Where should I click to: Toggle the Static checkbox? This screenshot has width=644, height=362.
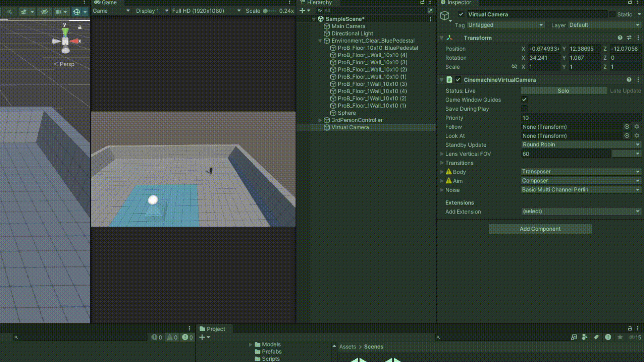(x=612, y=14)
